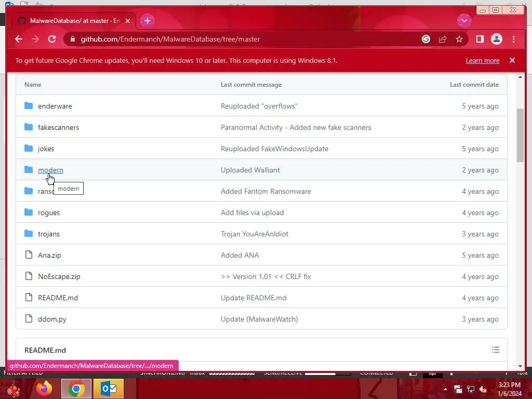
Task: Open Ana.zip file
Action: pyautogui.click(x=49, y=255)
